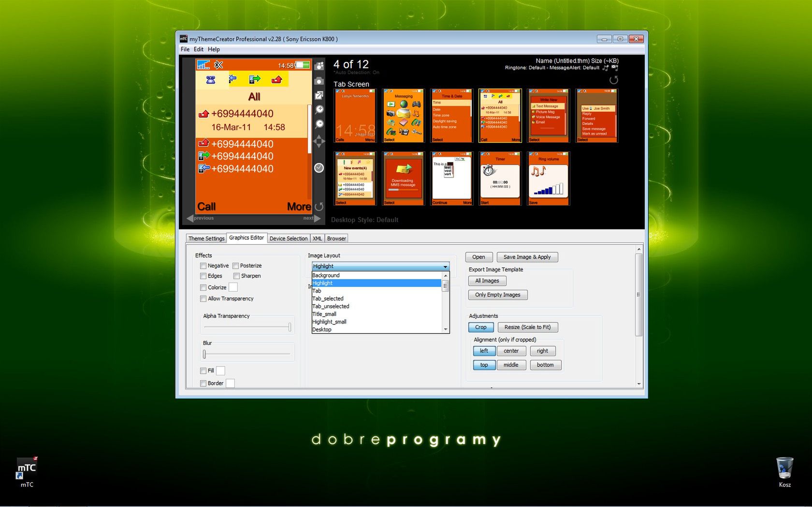Select the Ring volume screen thumbnail
Image resolution: width=812 pixels, height=507 pixels.
(549, 179)
